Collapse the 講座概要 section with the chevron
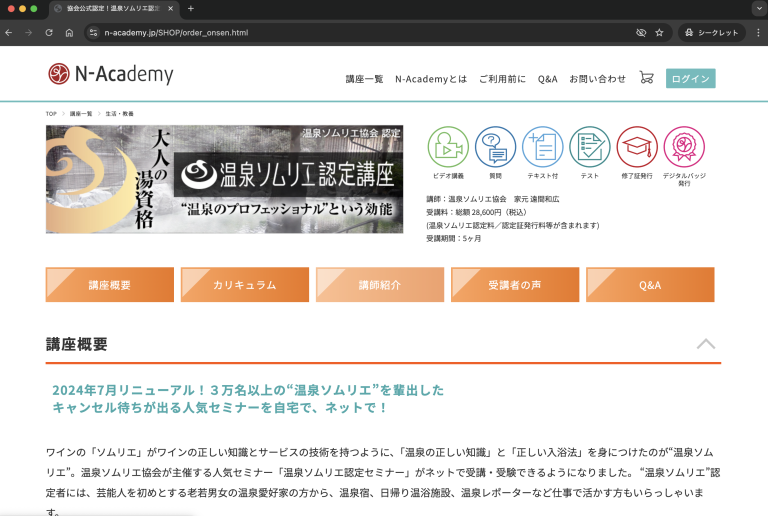 pyautogui.click(x=706, y=344)
